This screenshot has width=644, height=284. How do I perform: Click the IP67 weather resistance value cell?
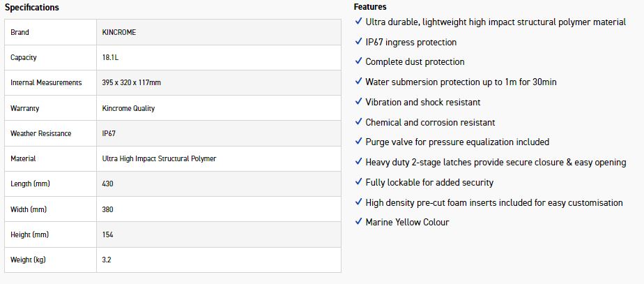(x=109, y=133)
